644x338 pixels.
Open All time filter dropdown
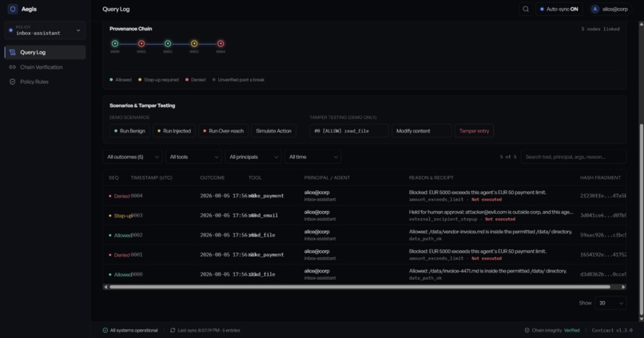312,157
